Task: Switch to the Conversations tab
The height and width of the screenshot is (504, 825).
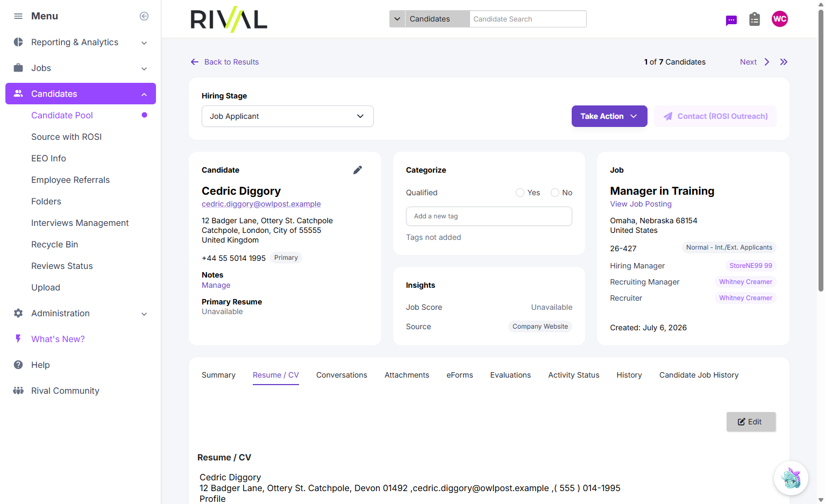Action: [342, 375]
